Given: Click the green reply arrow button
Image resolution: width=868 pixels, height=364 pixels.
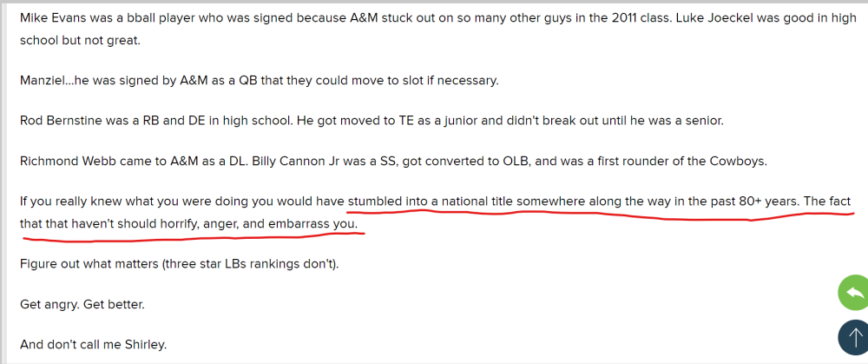Looking at the screenshot, I should click(853, 293).
